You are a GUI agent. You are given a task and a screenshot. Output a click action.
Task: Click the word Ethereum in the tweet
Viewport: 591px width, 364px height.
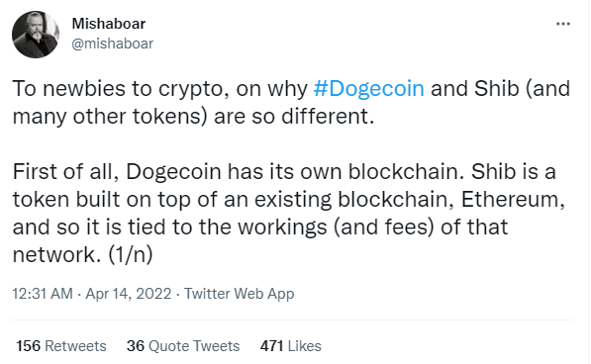[x=513, y=199]
